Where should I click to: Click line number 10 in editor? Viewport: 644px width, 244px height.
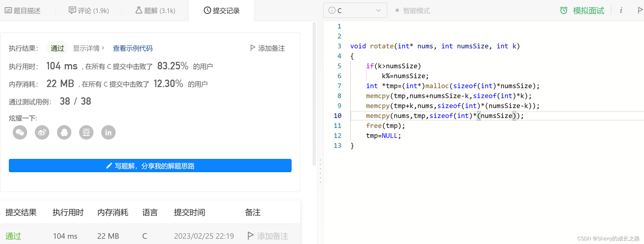tap(337, 116)
